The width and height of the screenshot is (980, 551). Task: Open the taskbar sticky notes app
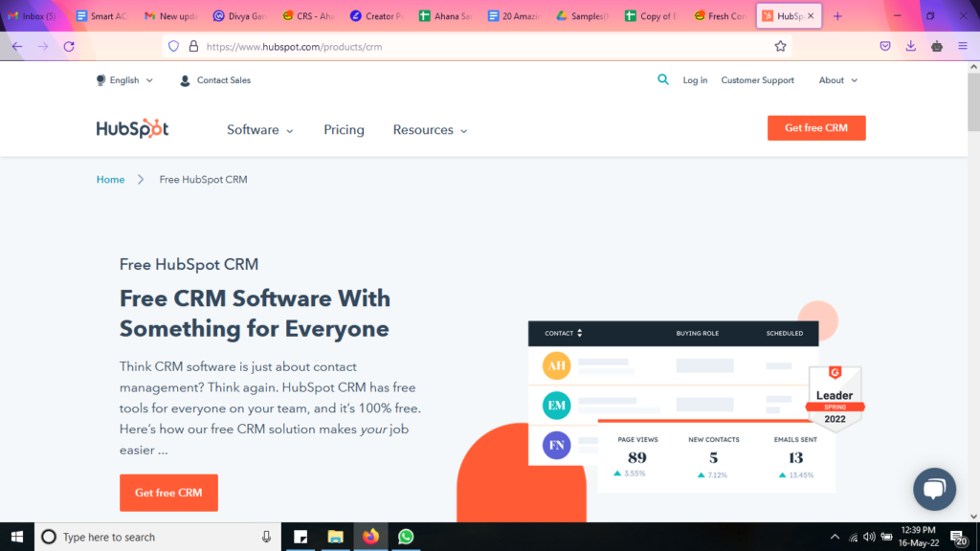click(x=301, y=537)
